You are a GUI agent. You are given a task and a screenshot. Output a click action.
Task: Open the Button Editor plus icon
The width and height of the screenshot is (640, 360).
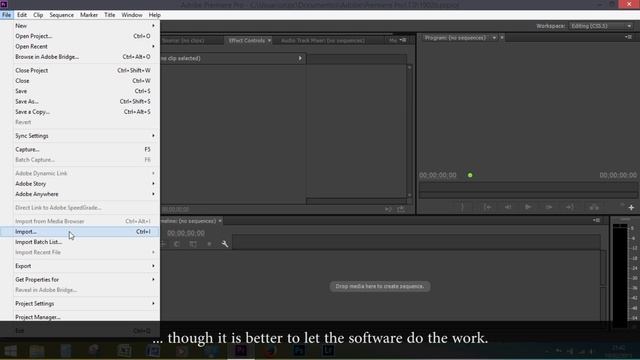[x=631, y=207]
